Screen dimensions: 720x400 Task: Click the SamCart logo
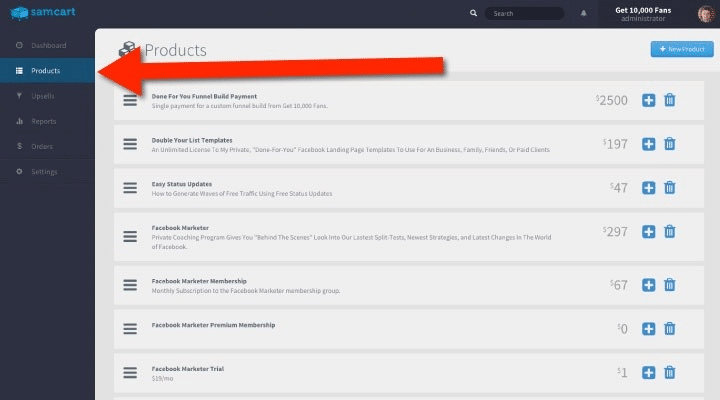[43, 12]
